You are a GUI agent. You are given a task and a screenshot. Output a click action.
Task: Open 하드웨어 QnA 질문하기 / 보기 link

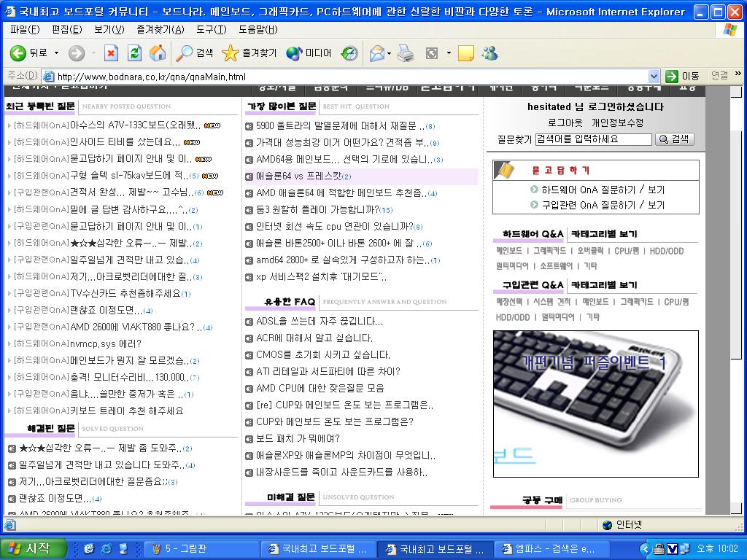pyautogui.click(x=603, y=190)
